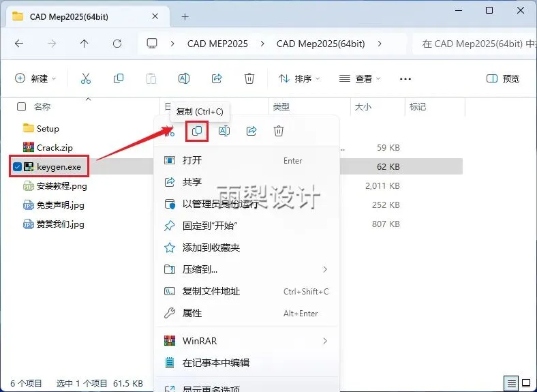Viewport: 537px width, 392px height.
Task: Click the CAD MEP2025 breadcrumb
Action: point(217,44)
